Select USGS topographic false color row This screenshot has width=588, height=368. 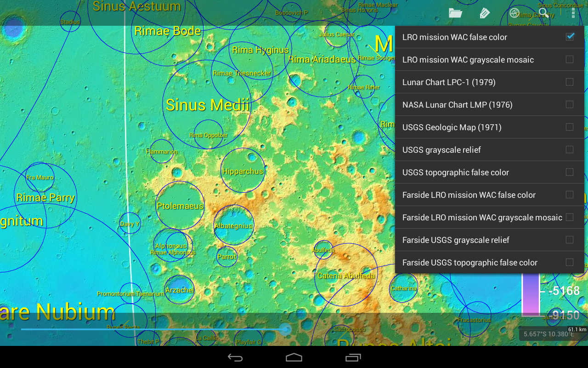click(490, 172)
